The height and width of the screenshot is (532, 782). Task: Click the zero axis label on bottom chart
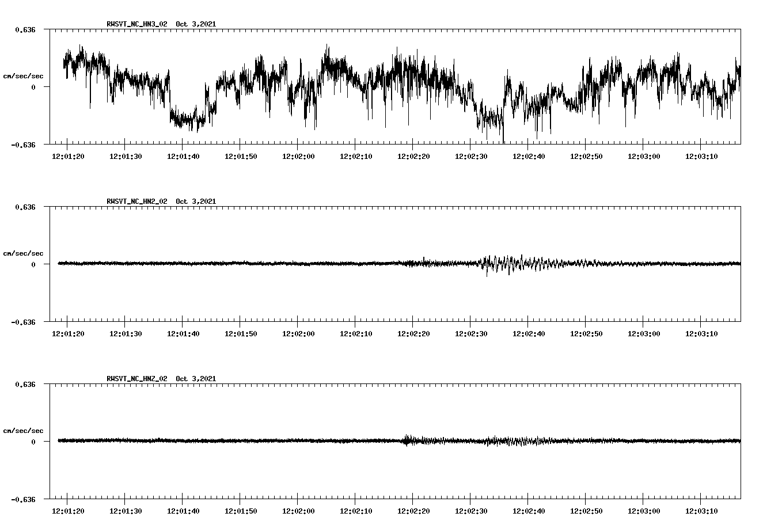33,442
